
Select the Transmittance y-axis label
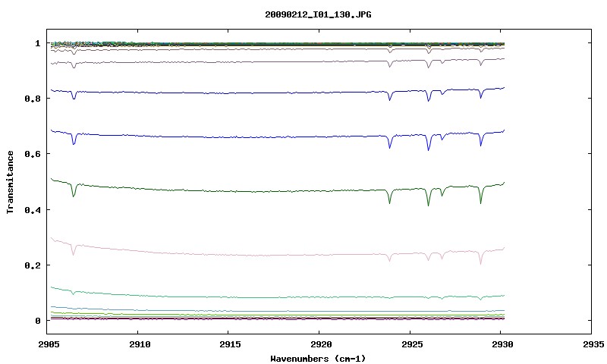[x=10, y=182]
